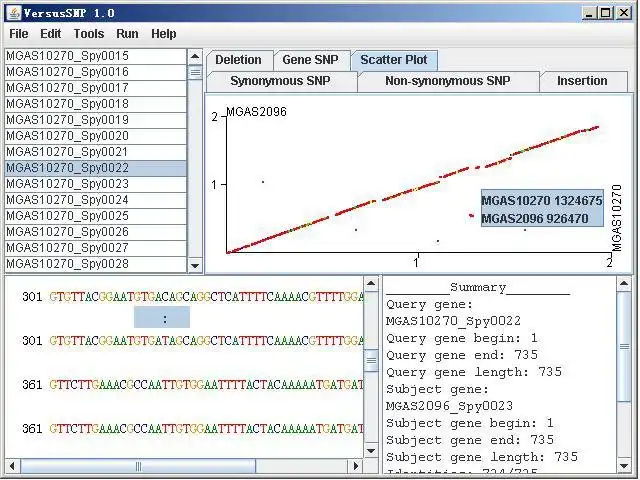Select gene MGAS10270_Spy0028 in the list
640x480 pixels.
pyautogui.click(x=96, y=264)
